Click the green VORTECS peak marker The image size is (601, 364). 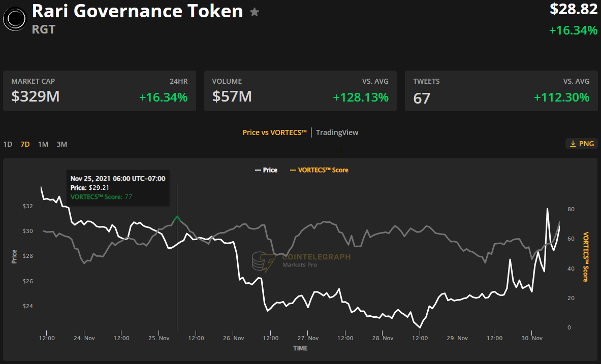click(177, 219)
